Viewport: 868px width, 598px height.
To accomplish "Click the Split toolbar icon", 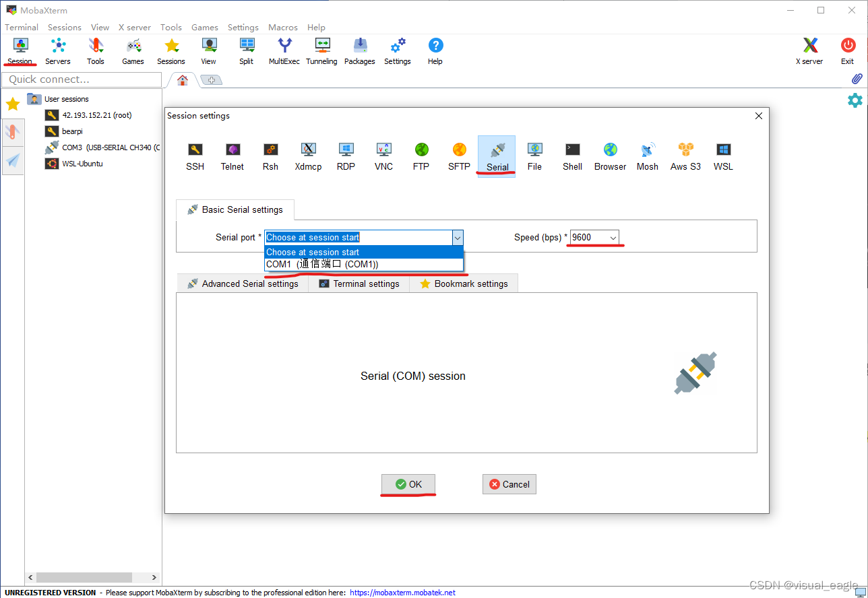I will tap(247, 52).
